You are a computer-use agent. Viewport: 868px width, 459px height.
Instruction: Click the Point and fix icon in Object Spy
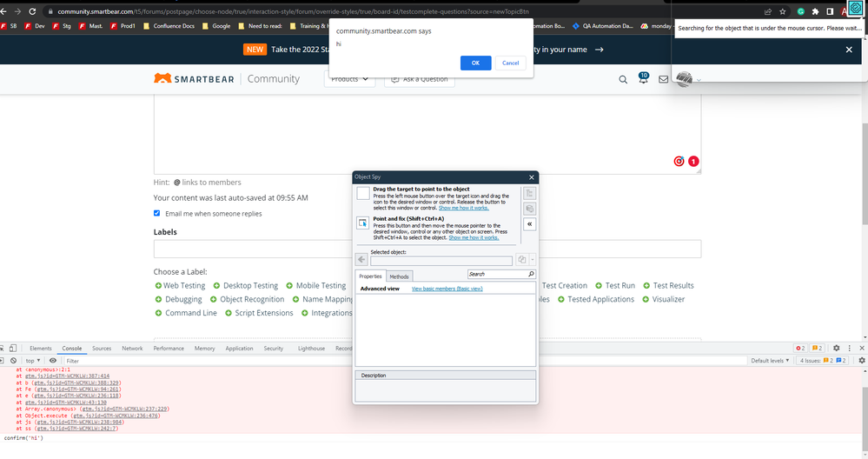(363, 223)
